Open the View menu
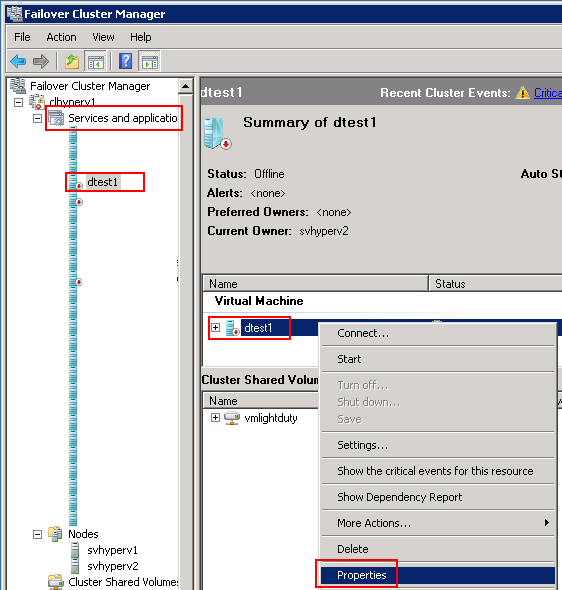Screen dimensions: 562x590 pyautogui.click(x=103, y=37)
